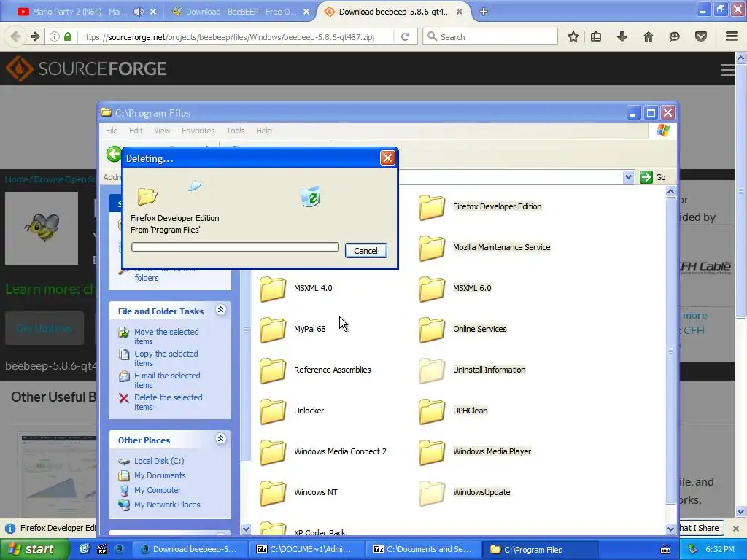Move the selected items link

click(x=166, y=336)
